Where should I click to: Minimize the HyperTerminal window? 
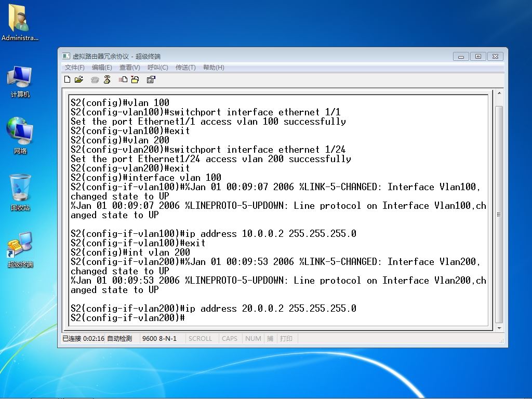(x=461, y=56)
